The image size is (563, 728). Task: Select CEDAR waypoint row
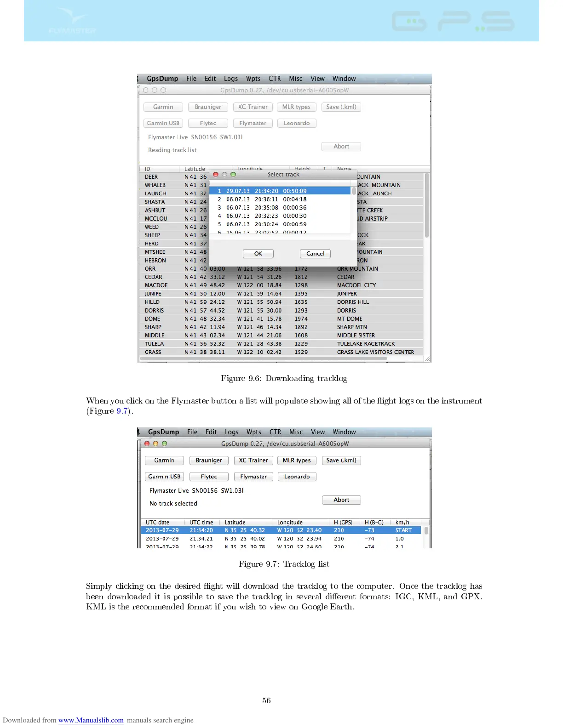coord(281,277)
